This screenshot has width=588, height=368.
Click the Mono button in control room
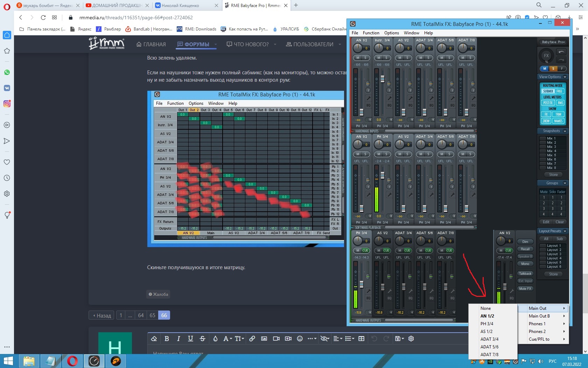click(525, 264)
